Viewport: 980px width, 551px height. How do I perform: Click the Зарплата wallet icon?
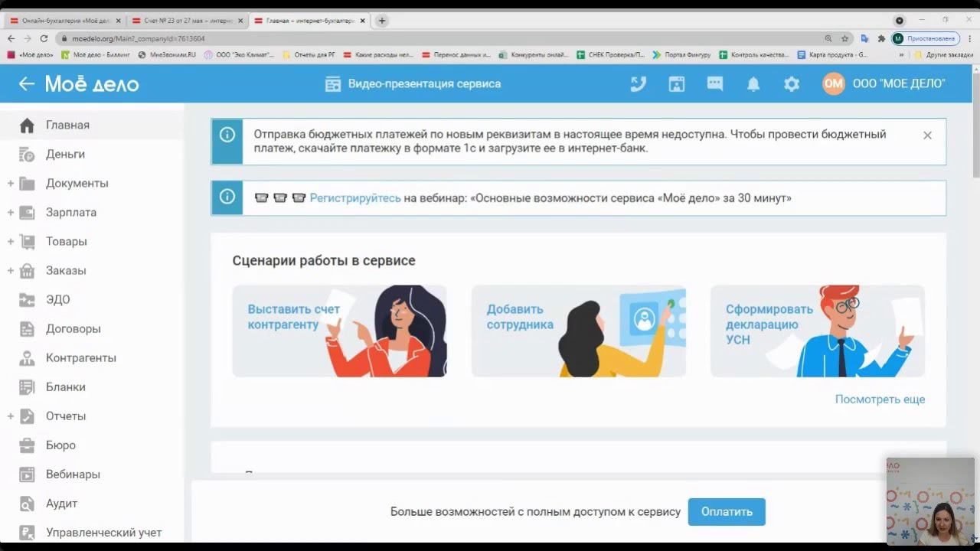coord(27,213)
